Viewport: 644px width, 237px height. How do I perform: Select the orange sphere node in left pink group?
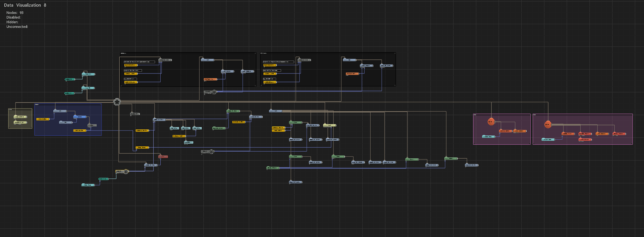(x=491, y=122)
